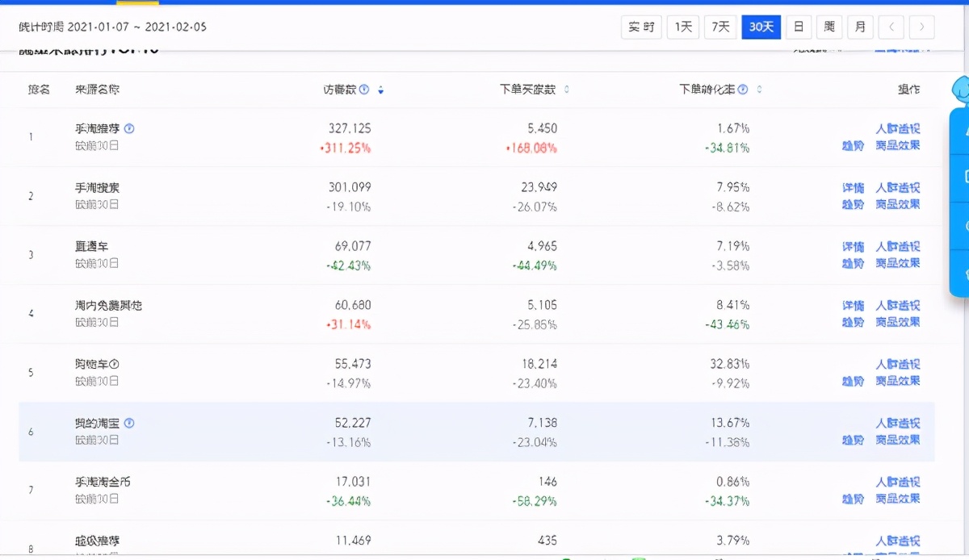Click help icon next to 手淘推荐
Screen dimensions: 969x560
pyautogui.click(x=129, y=128)
